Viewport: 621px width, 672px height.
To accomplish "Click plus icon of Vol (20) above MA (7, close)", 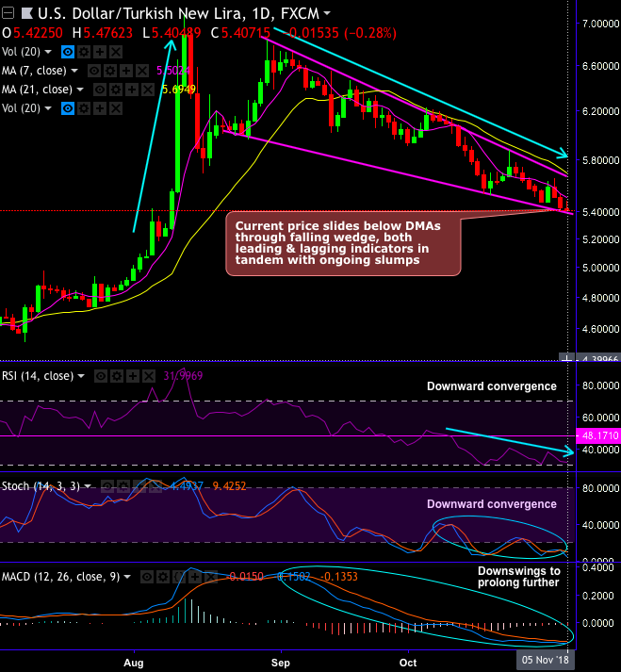I will (x=100, y=52).
